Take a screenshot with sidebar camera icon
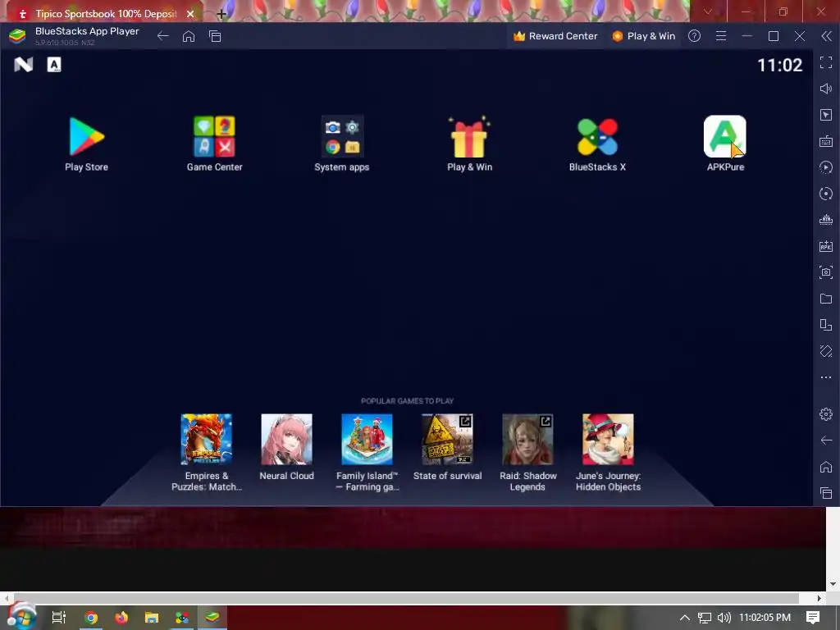The height and width of the screenshot is (630, 840). click(826, 272)
